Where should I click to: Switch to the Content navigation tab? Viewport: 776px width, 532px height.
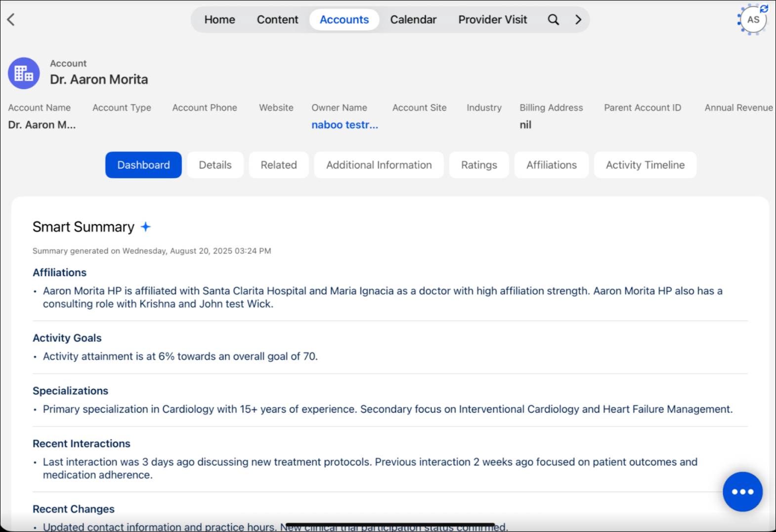277,20
